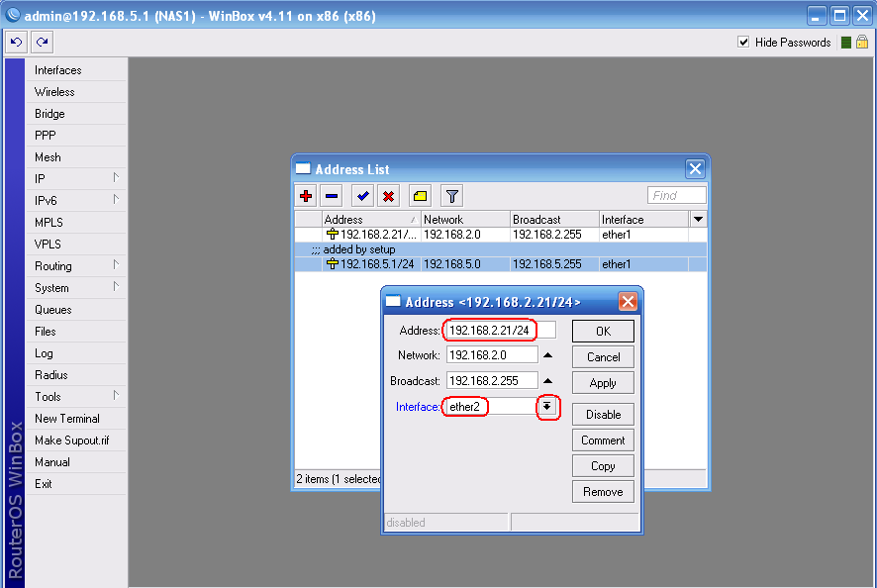This screenshot has width=877, height=588.
Task: Click the Undo arrow in main toolbar
Action: tap(16, 42)
